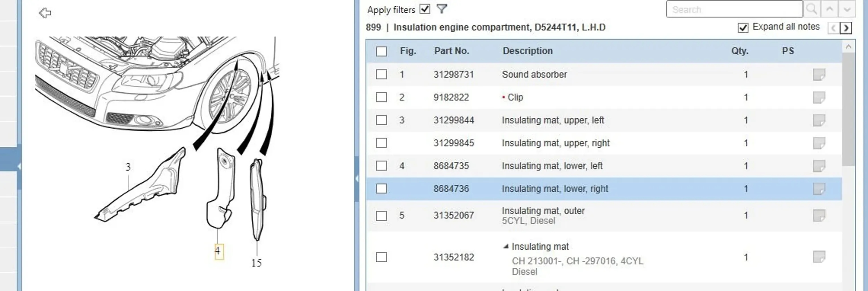Open the filter funnel settings
This screenshot has width=868, height=291.
click(x=441, y=9)
